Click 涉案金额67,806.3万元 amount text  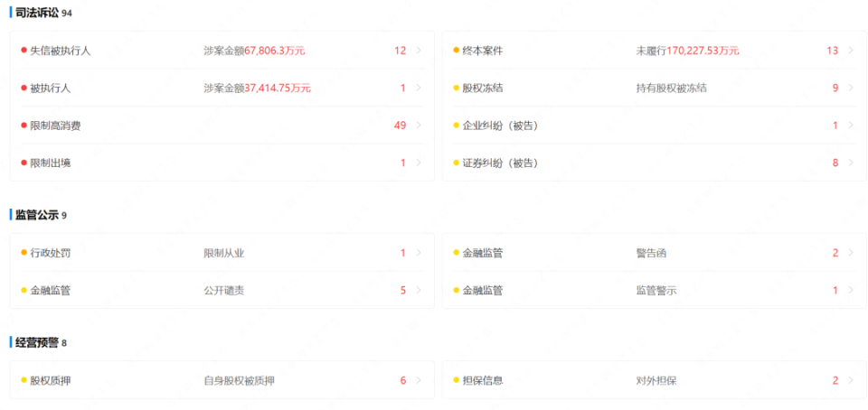(254, 51)
